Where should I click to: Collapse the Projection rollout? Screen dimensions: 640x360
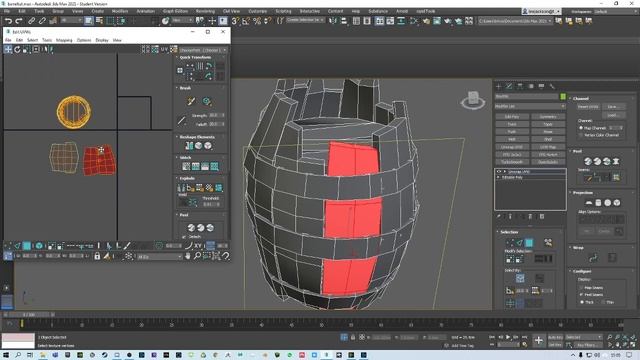point(582,193)
